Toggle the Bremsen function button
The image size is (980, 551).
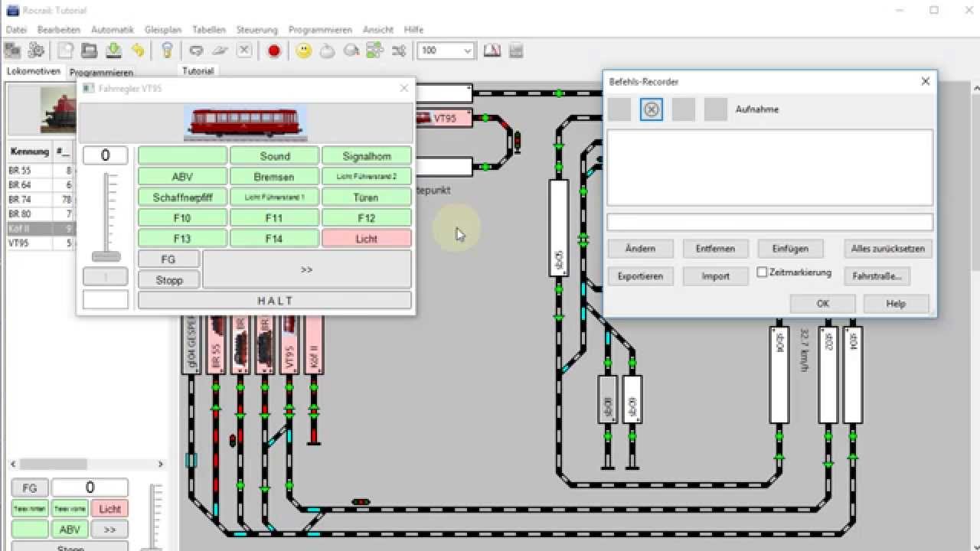pyautogui.click(x=274, y=177)
